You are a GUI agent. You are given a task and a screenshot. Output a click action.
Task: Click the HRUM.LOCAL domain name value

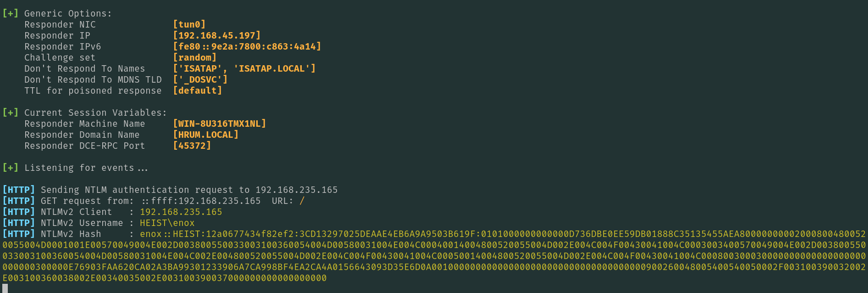point(206,135)
